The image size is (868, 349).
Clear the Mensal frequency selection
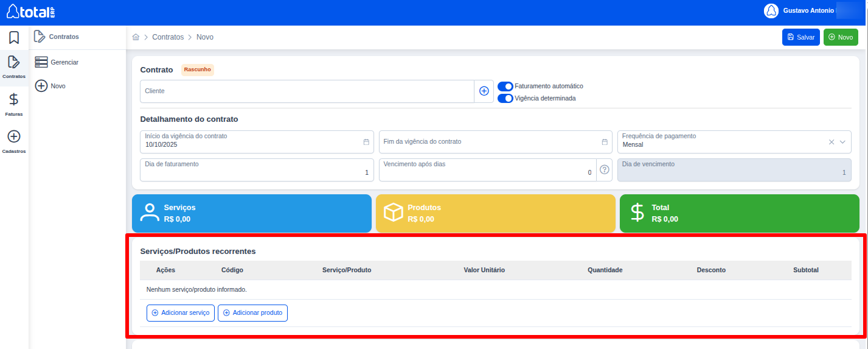click(832, 142)
